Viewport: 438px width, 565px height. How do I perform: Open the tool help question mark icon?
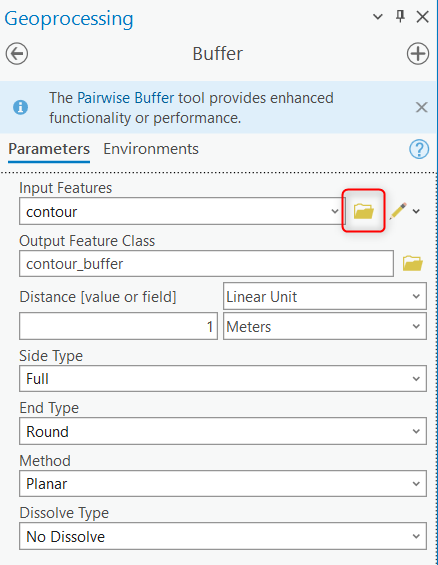pos(419,149)
